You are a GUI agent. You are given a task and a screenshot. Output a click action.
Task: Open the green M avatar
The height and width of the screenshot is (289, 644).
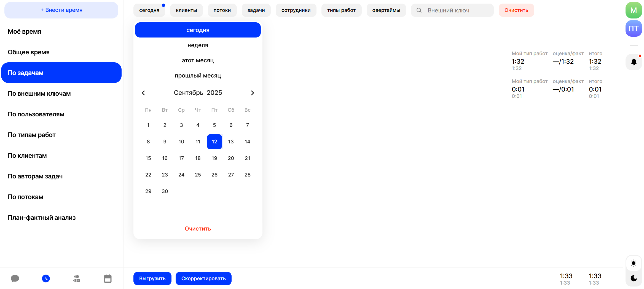point(634,10)
